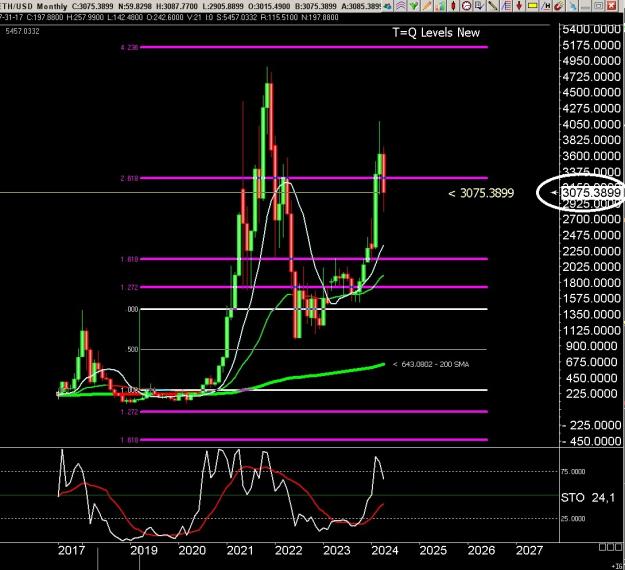
Task: Click the 2022 label on time axis
Action: pyautogui.click(x=289, y=550)
